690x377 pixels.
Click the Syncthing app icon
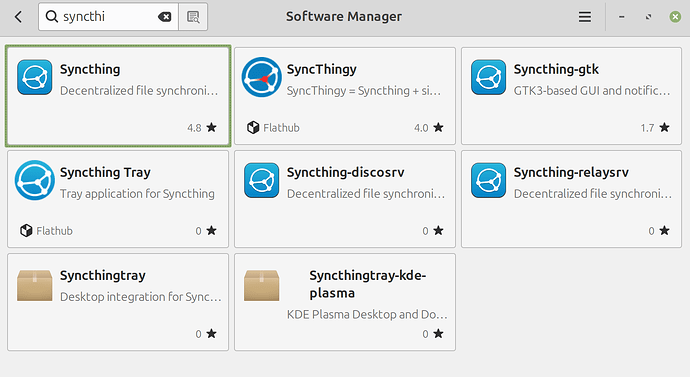click(34, 77)
